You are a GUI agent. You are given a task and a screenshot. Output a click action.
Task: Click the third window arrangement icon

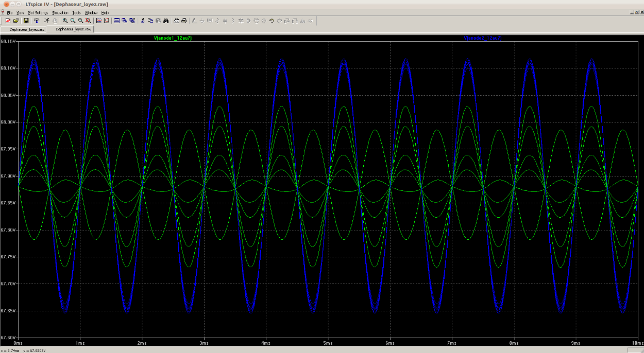coord(132,21)
